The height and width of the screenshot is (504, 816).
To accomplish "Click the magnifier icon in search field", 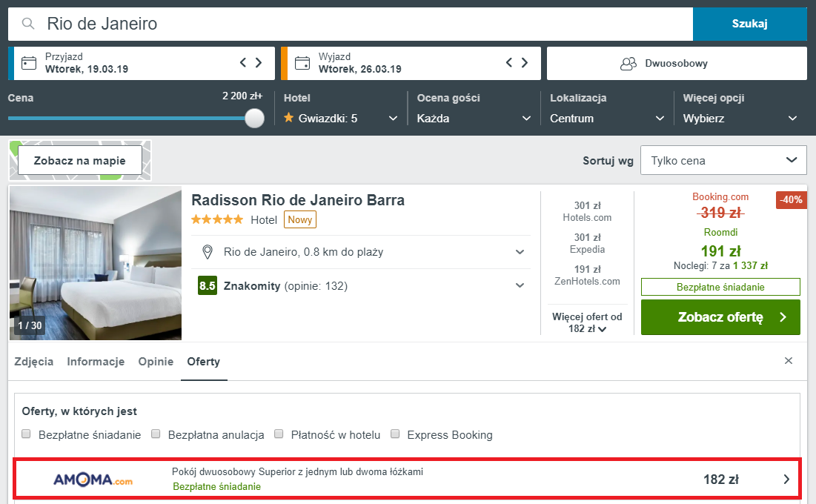I will [x=28, y=24].
